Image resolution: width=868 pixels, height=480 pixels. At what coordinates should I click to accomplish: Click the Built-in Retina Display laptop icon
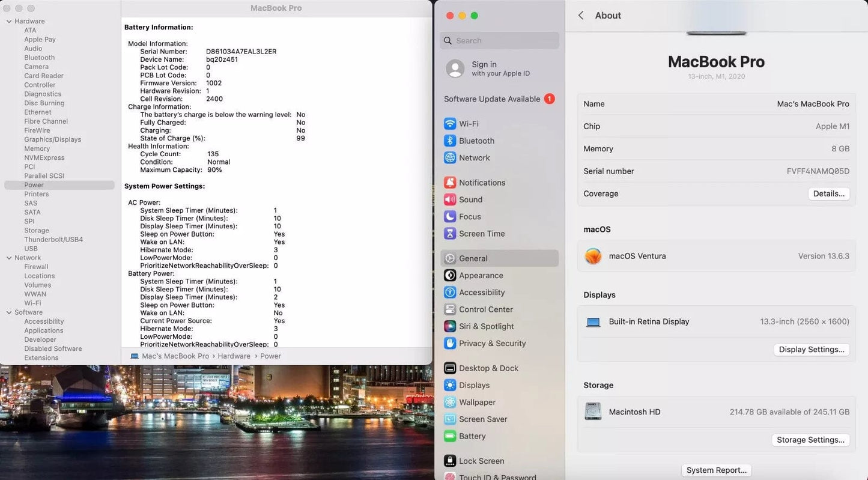[x=593, y=322]
